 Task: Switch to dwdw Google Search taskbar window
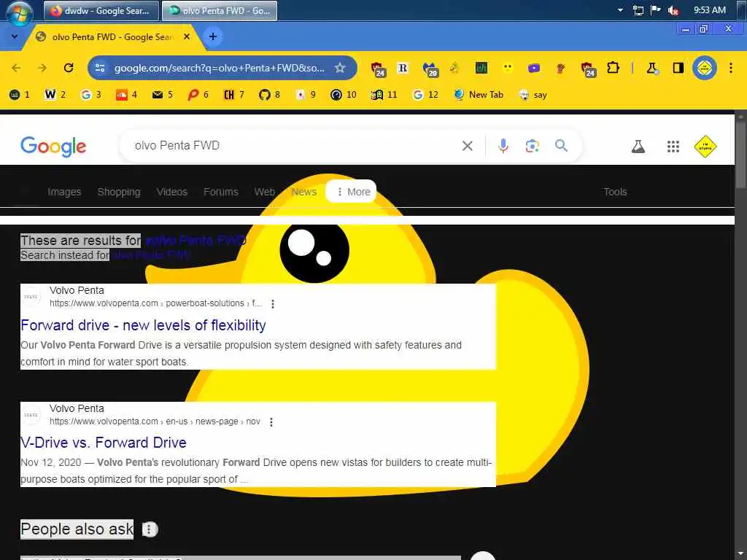coord(101,10)
